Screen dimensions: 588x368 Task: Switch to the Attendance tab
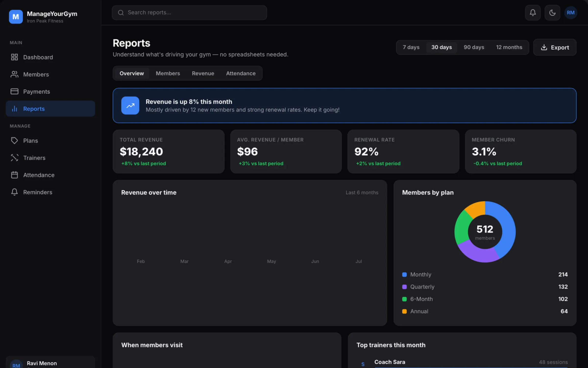(x=241, y=73)
